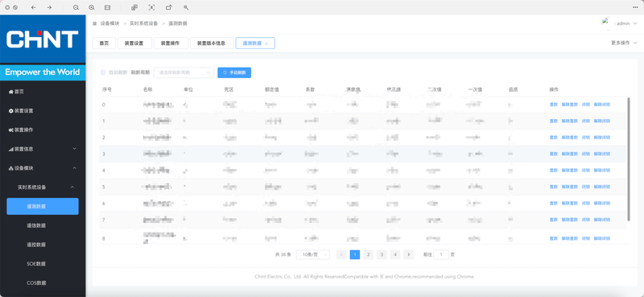The width and height of the screenshot is (644, 297).
Task: Open the 10条/页 page size dropdown
Action: pos(313,254)
